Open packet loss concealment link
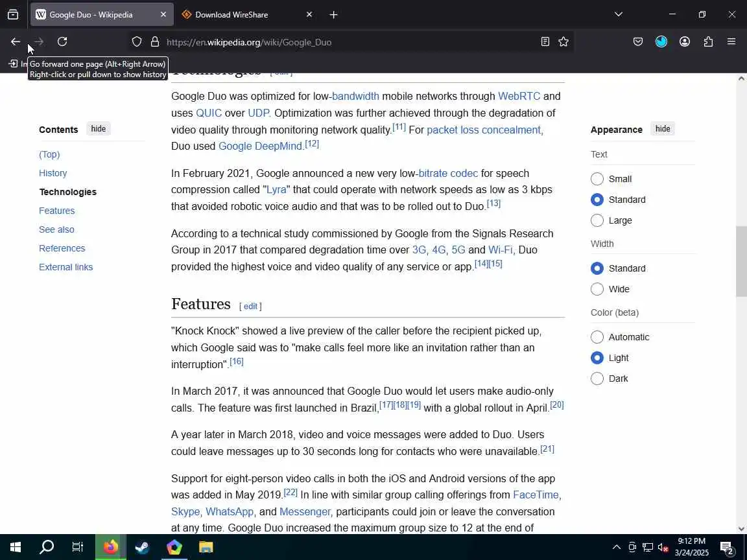The image size is (747, 560). [484, 130]
